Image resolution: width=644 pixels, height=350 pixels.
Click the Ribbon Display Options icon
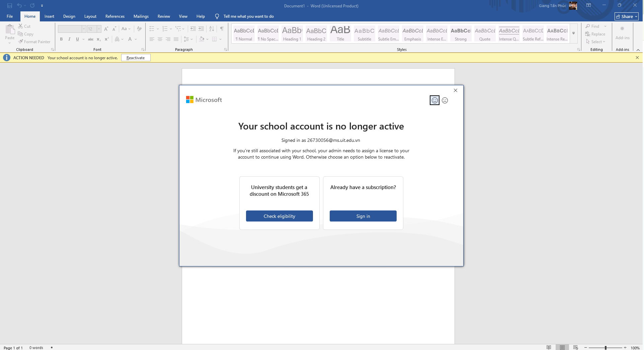588,5
